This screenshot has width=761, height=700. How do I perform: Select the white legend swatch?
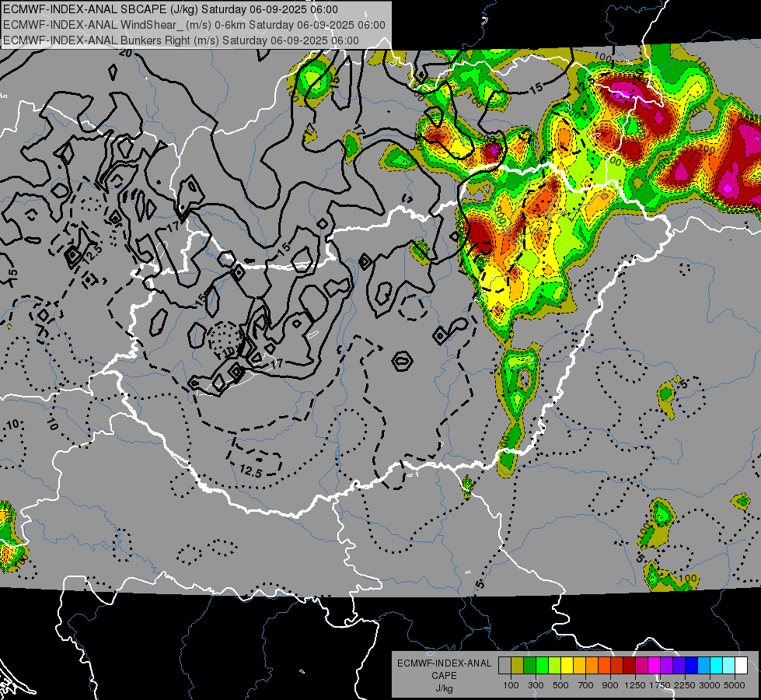pyautogui.click(x=742, y=665)
